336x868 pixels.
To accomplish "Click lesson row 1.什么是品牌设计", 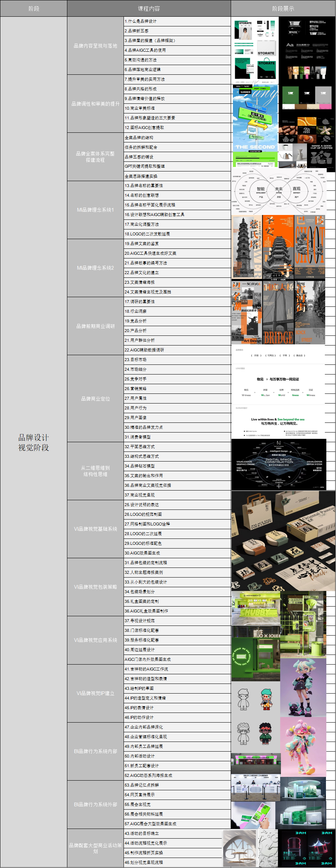I will [x=177, y=21].
